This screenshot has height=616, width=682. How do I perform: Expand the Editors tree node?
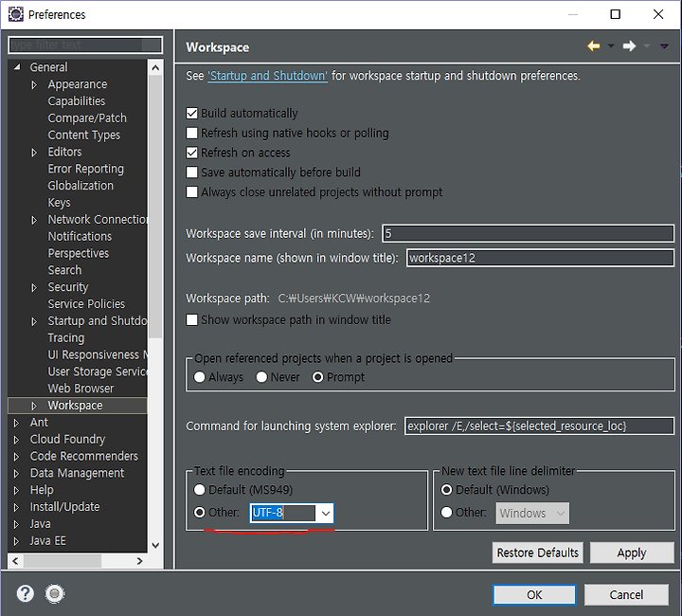pyautogui.click(x=34, y=153)
